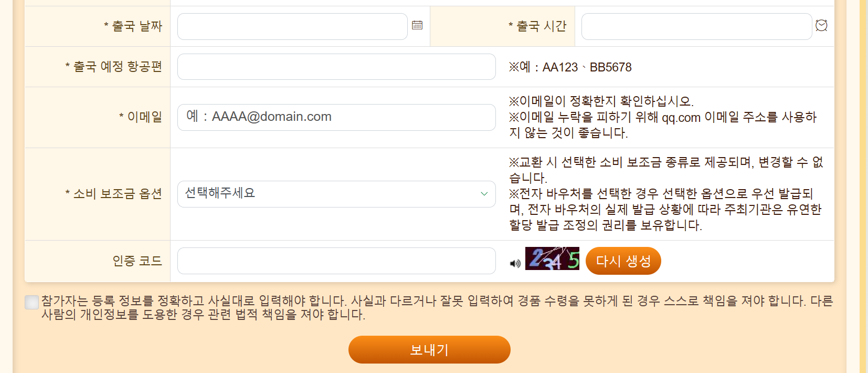
Task: Open the clock picker for 출국 시간
Action: coord(821,25)
